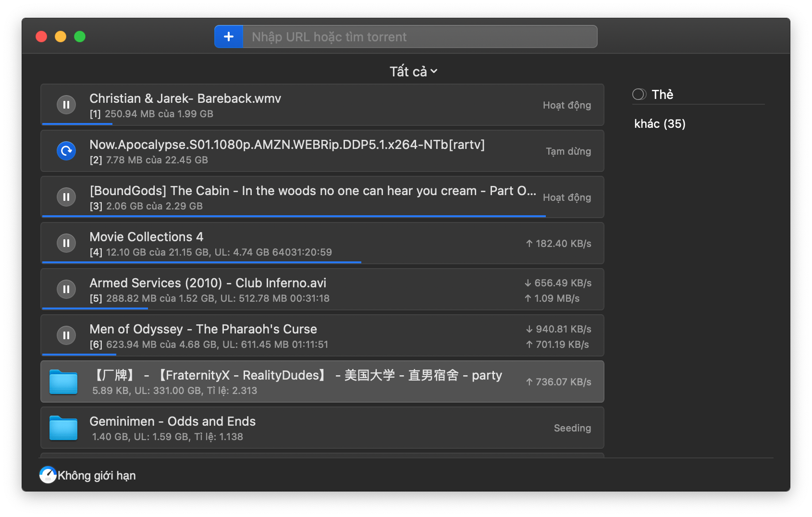
Task: Toggle the Thẻ tags switch
Action: click(639, 94)
